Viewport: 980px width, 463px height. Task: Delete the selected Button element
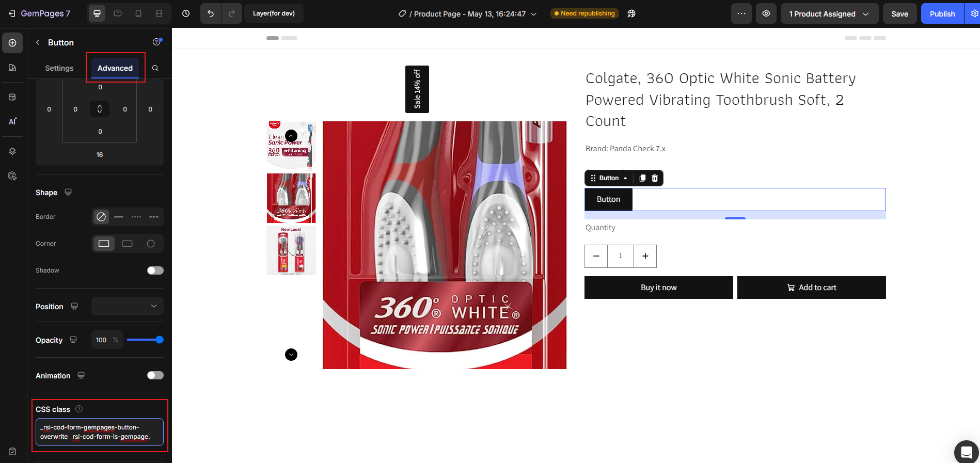[x=655, y=178]
